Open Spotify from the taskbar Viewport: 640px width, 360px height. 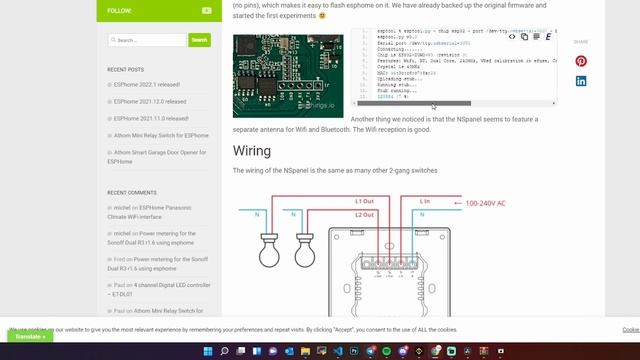pos(387,351)
